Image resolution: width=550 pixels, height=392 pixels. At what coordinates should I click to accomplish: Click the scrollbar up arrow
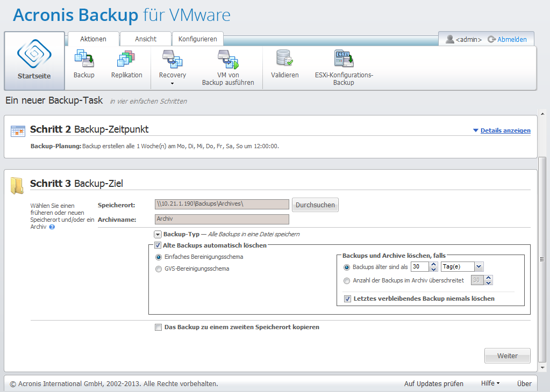point(542,114)
